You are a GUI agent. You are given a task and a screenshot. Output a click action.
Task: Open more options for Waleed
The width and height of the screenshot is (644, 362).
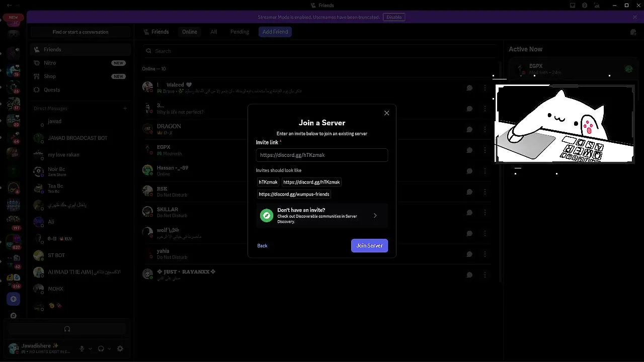point(485,88)
